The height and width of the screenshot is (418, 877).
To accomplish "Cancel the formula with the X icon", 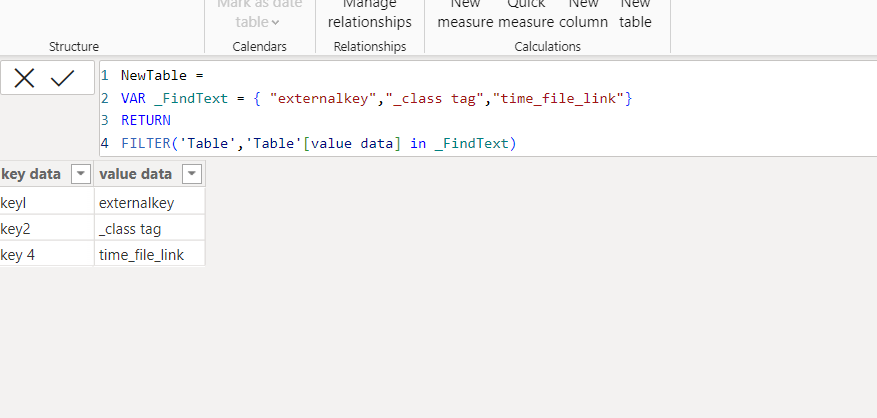I will pos(24,78).
